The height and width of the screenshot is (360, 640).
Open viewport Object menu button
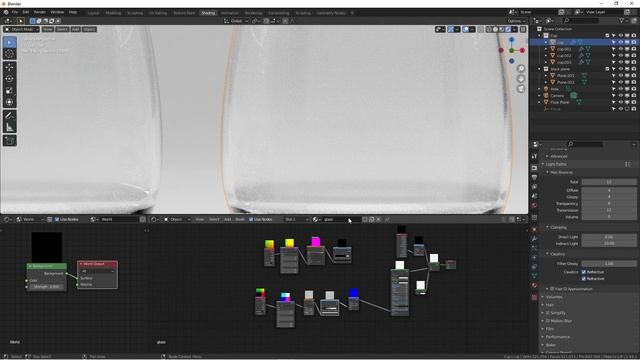coord(89,29)
